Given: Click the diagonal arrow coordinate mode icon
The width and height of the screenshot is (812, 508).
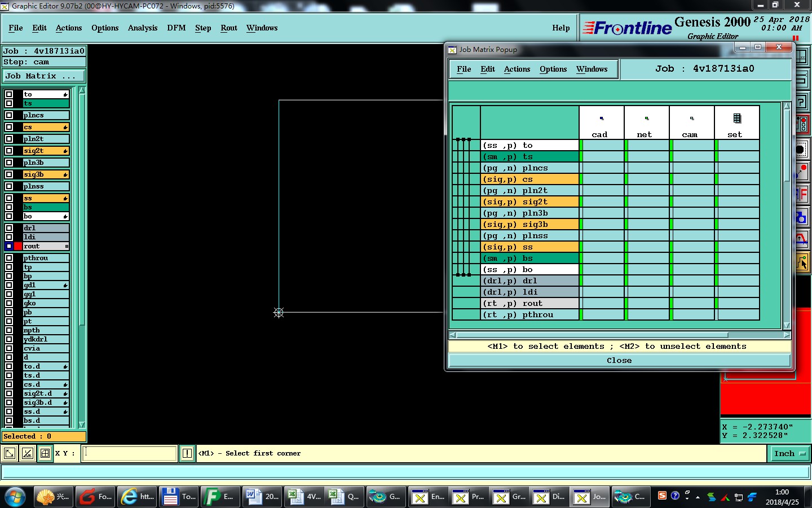Looking at the screenshot, I should [x=10, y=453].
